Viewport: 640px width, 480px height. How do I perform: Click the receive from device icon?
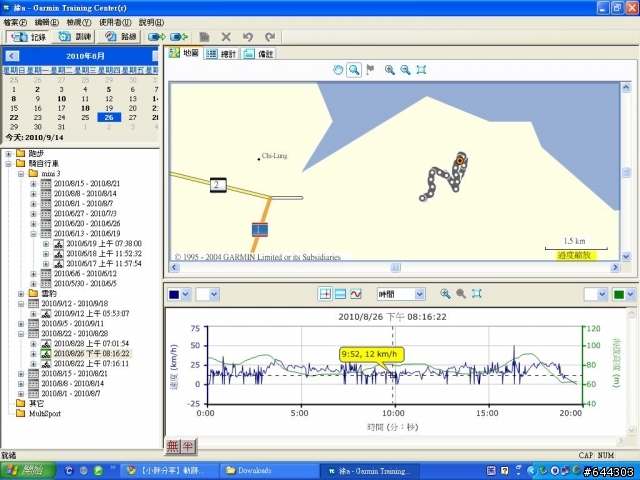pyautogui.click(x=179, y=37)
